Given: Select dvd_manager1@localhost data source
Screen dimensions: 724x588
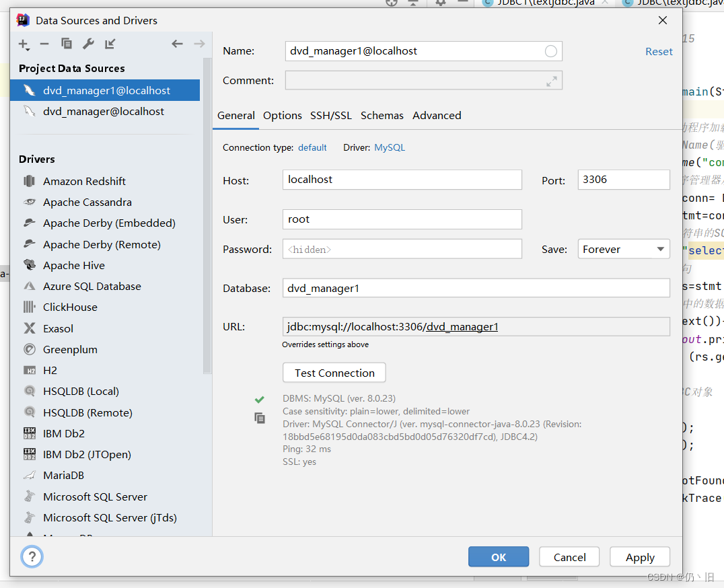Looking at the screenshot, I should pos(105,90).
